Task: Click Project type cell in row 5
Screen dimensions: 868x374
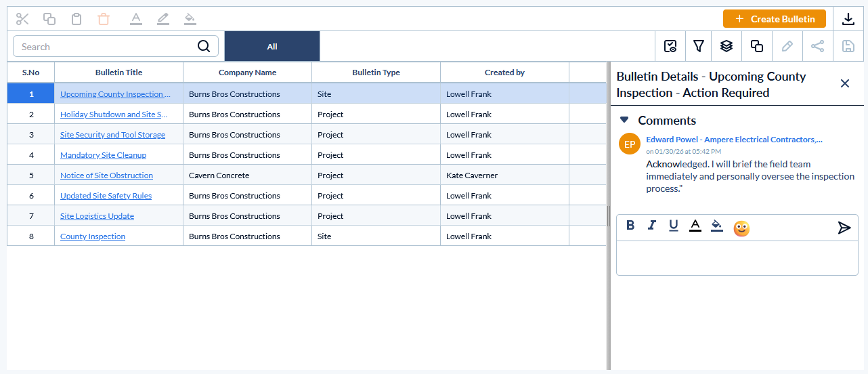Action: (376, 175)
